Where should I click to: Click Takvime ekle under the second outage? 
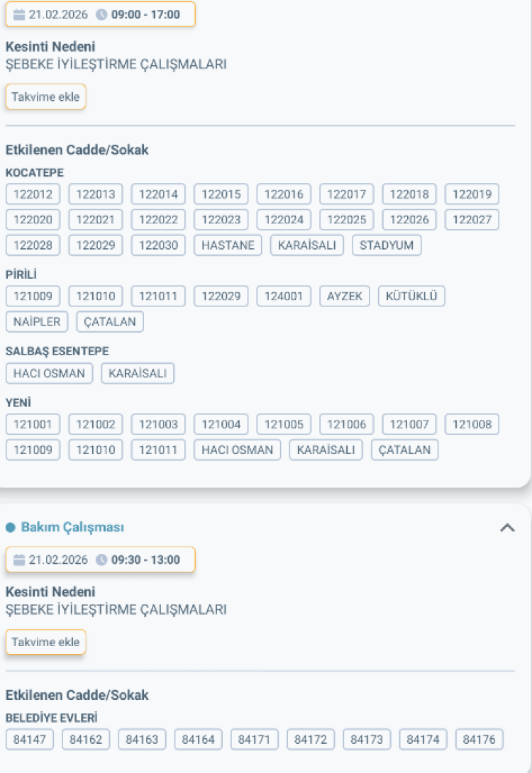45,642
